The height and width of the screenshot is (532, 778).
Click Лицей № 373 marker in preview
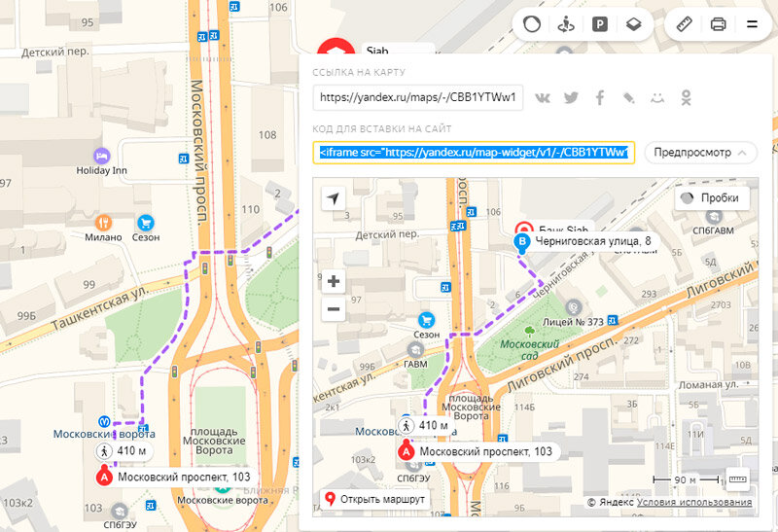point(574,307)
